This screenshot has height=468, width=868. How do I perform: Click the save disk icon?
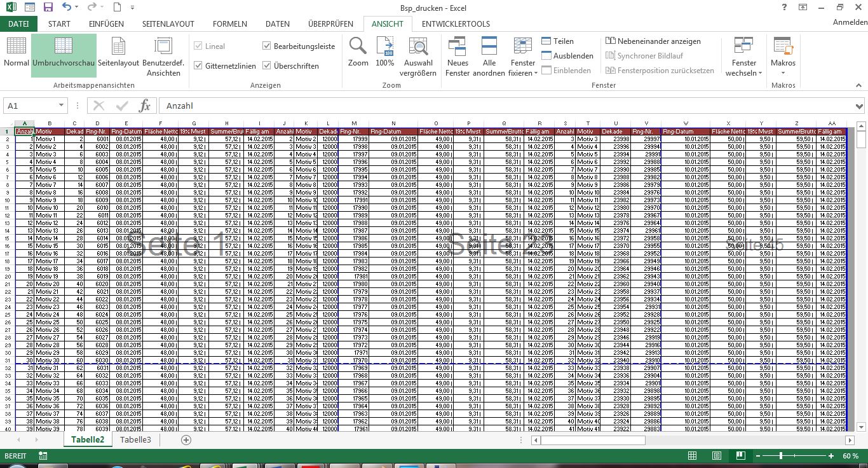pyautogui.click(x=48, y=8)
